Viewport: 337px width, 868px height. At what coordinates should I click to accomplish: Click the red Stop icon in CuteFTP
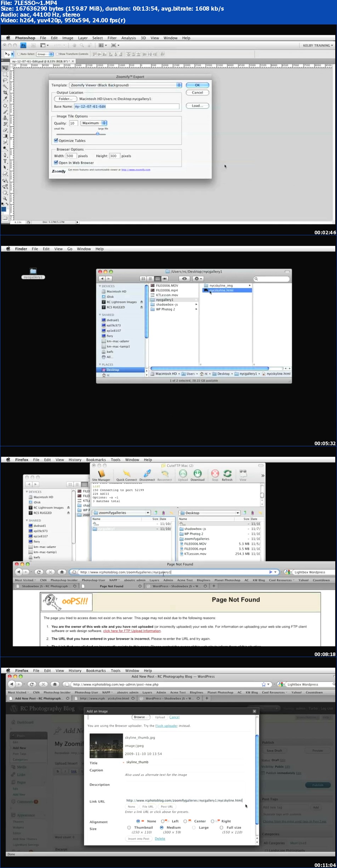(x=215, y=475)
